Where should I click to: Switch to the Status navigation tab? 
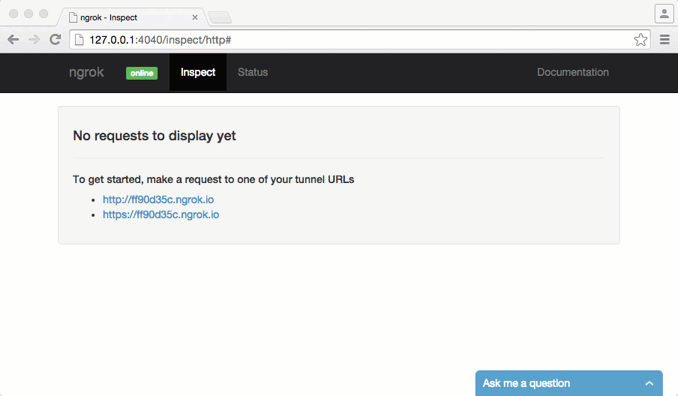coord(253,72)
